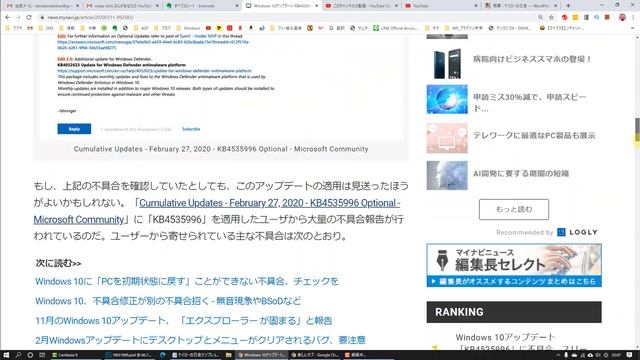
Task: Open Task View on the taskbar
Action: click(42, 355)
